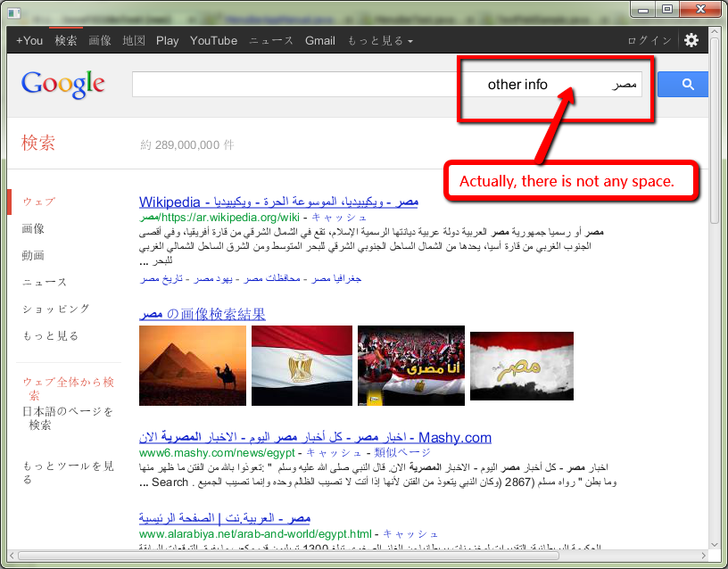Screen dimensions: 728x569
Task: Click the ログイン sign-in link
Action: click(x=649, y=41)
